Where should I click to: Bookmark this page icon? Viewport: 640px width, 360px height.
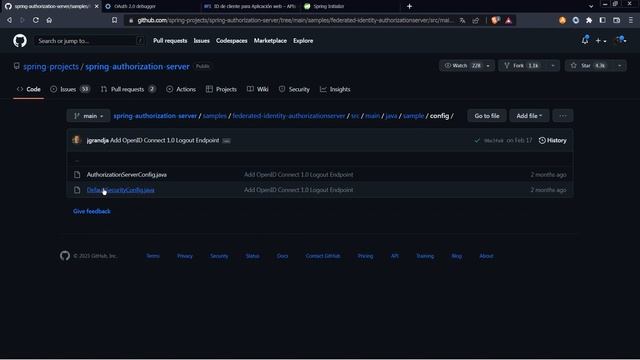point(114,20)
